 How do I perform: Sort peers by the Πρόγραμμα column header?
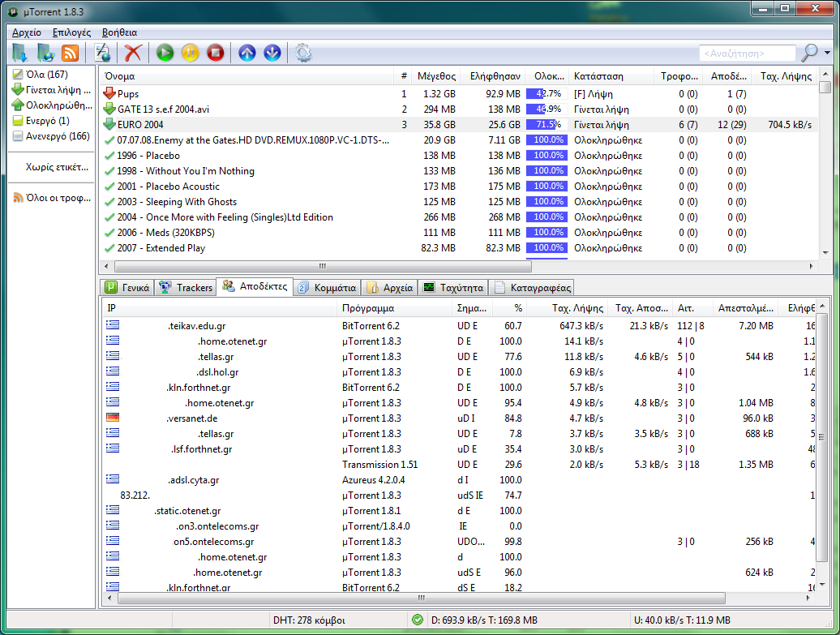[x=396, y=308]
